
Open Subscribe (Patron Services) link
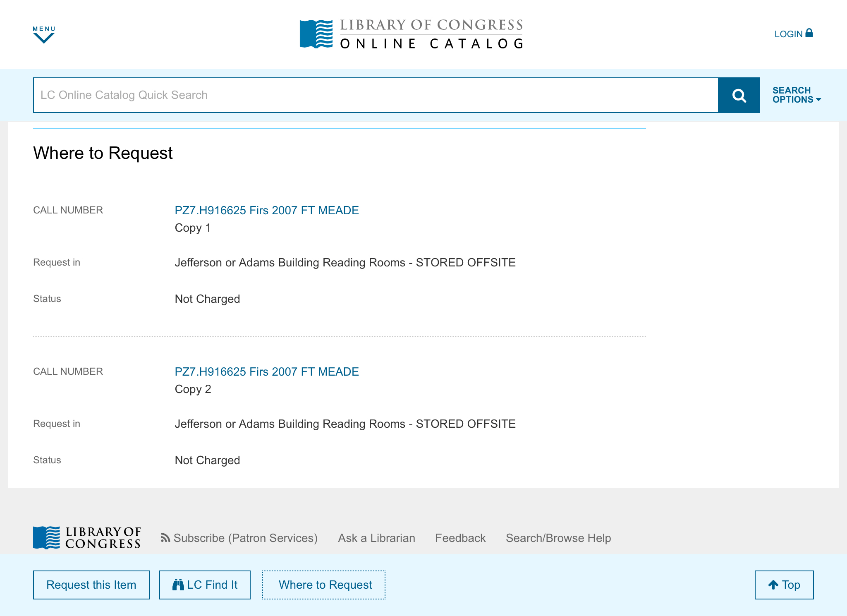245,538
